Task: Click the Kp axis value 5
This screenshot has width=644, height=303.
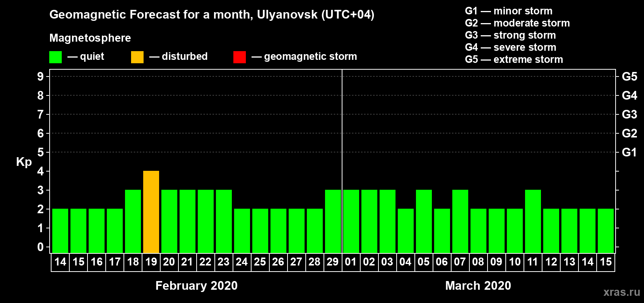Action: [40, 152]
